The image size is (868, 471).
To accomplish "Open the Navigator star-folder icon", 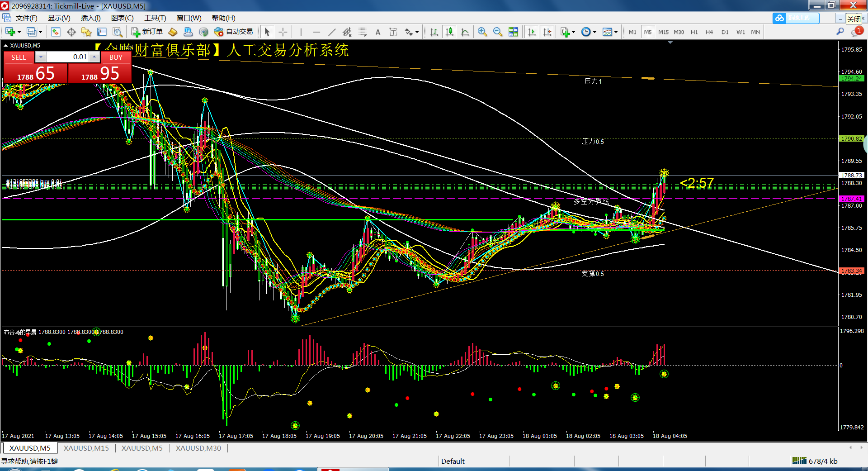I will [86, 32].
